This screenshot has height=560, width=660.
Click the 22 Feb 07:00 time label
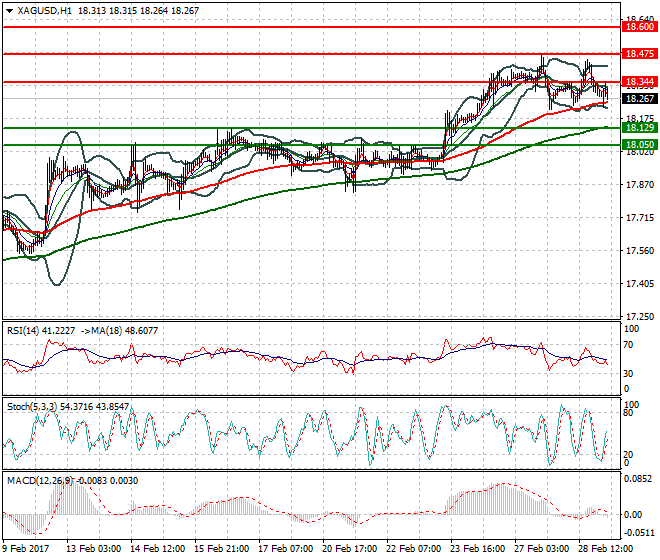pos(413,549)
